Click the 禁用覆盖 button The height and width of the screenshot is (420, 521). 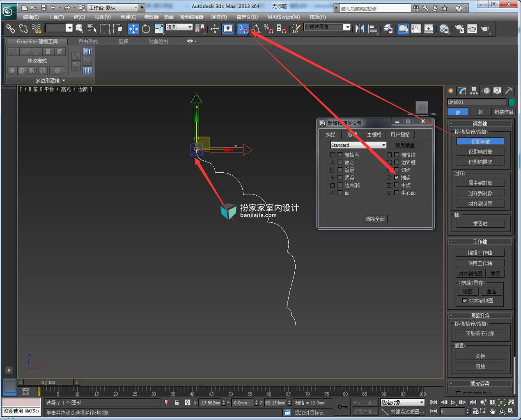[x=404, y=145]
